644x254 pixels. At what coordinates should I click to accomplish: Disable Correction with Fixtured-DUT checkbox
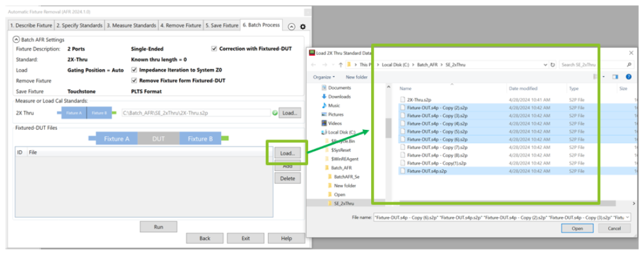[214, 49]
